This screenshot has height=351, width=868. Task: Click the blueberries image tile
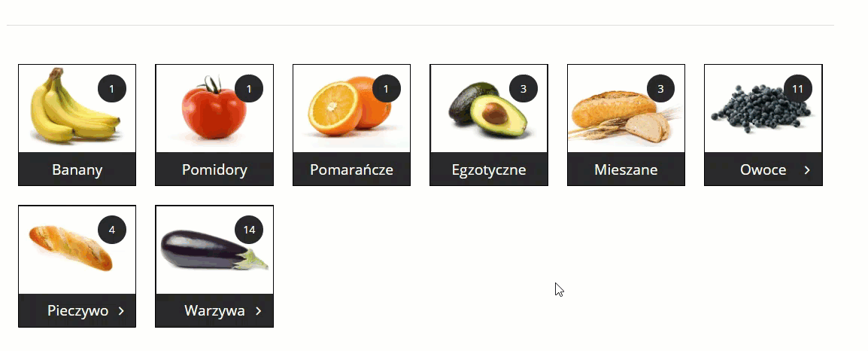(762, 108)
